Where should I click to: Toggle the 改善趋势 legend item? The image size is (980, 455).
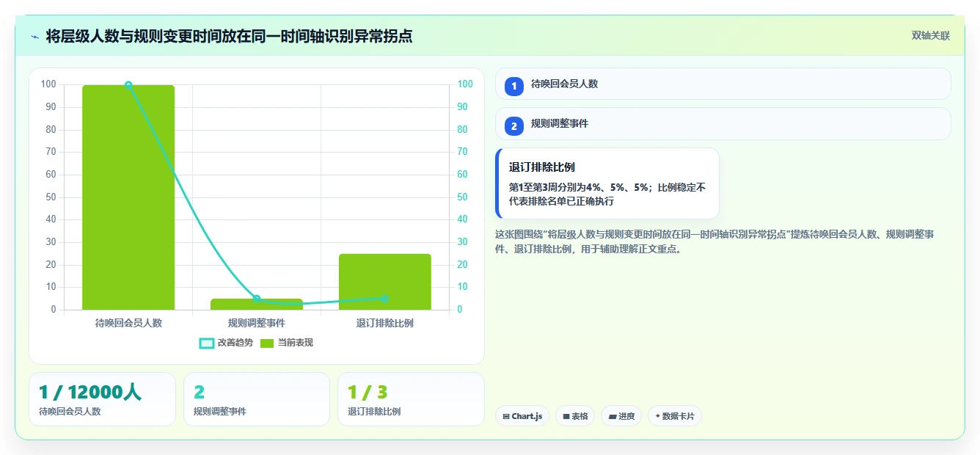[226, 343]
